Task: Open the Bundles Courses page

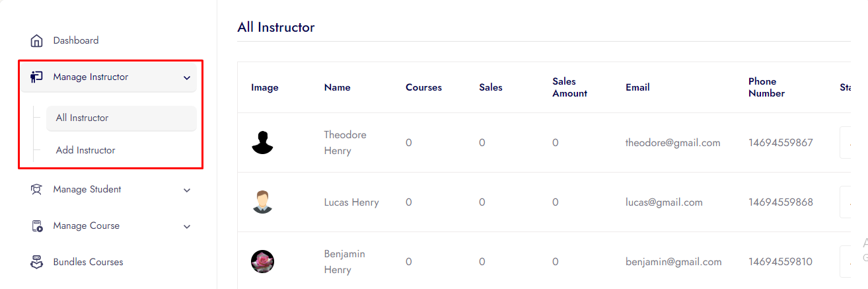Action: click(88, 262)
